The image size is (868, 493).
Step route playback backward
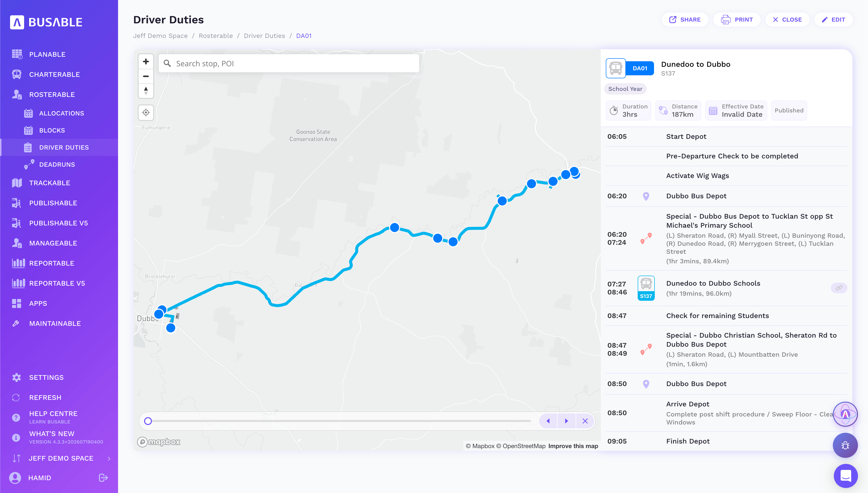(548, 421)
